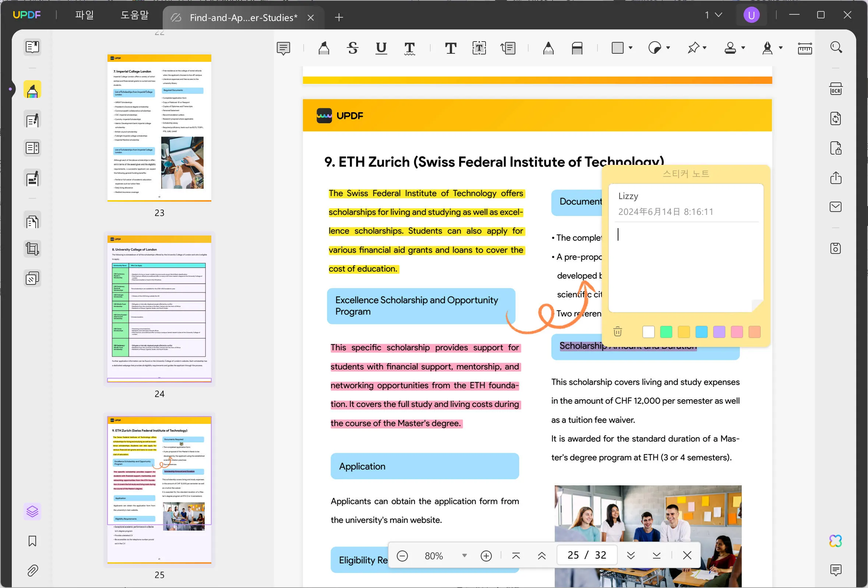Image resolution: width=868 pixels, height=588 pixels.
Task: Expand the Signature pen dropdown arrow
Action: coord(781,48)
